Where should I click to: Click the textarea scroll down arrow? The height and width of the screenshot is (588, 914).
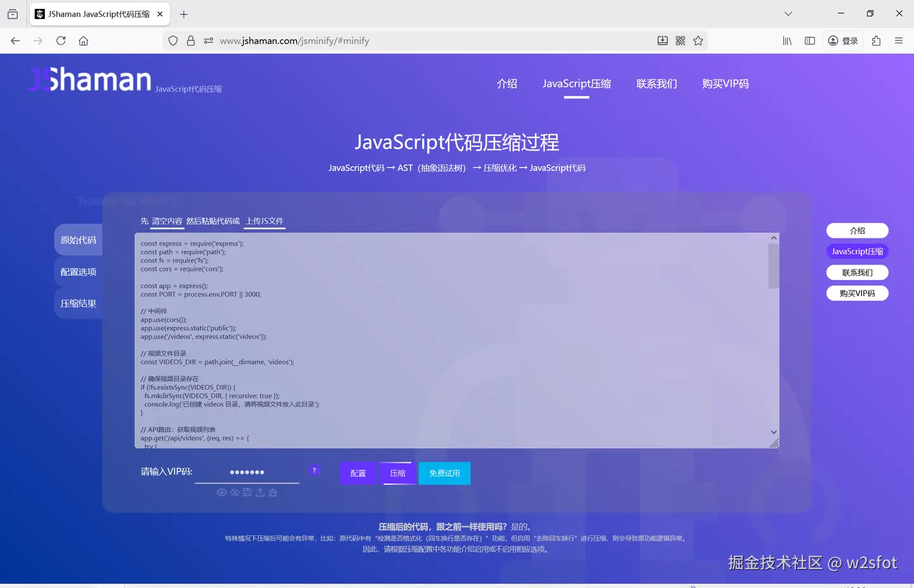(x=774, y=432)
